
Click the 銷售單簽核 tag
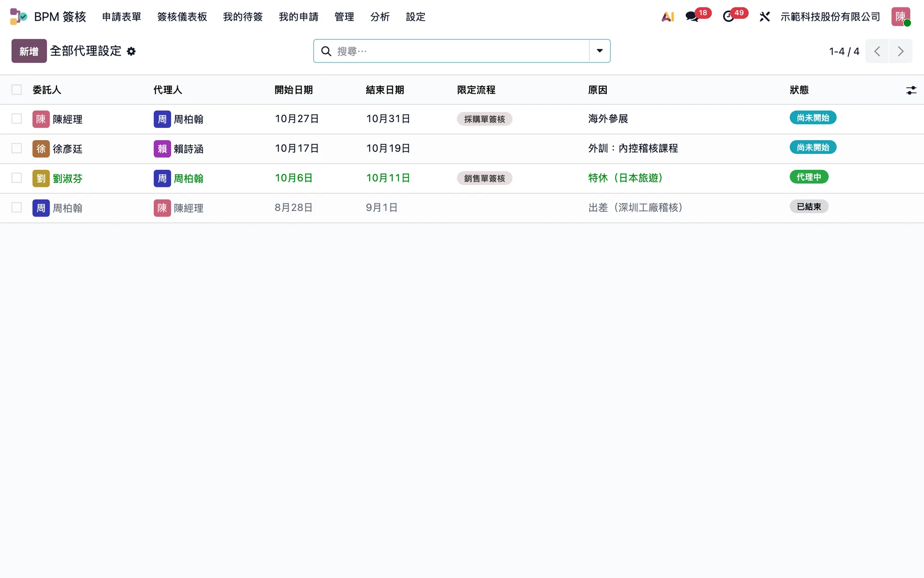tap(485, 178)
